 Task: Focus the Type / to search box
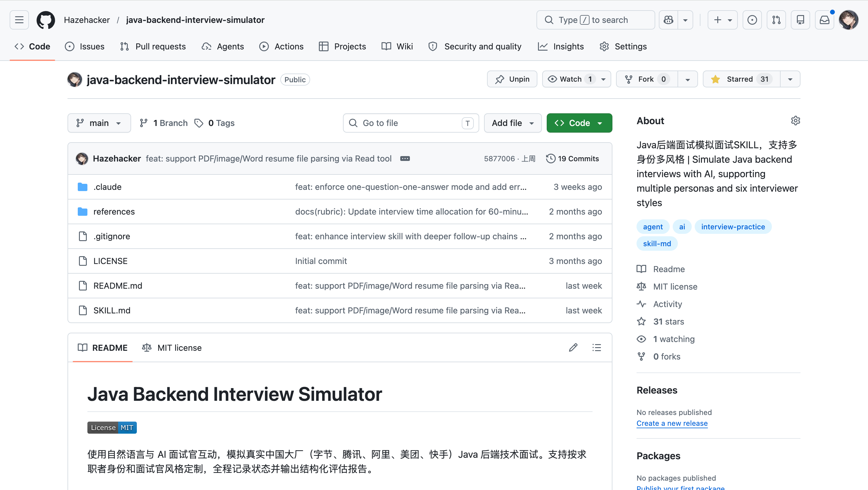(596, 20)
